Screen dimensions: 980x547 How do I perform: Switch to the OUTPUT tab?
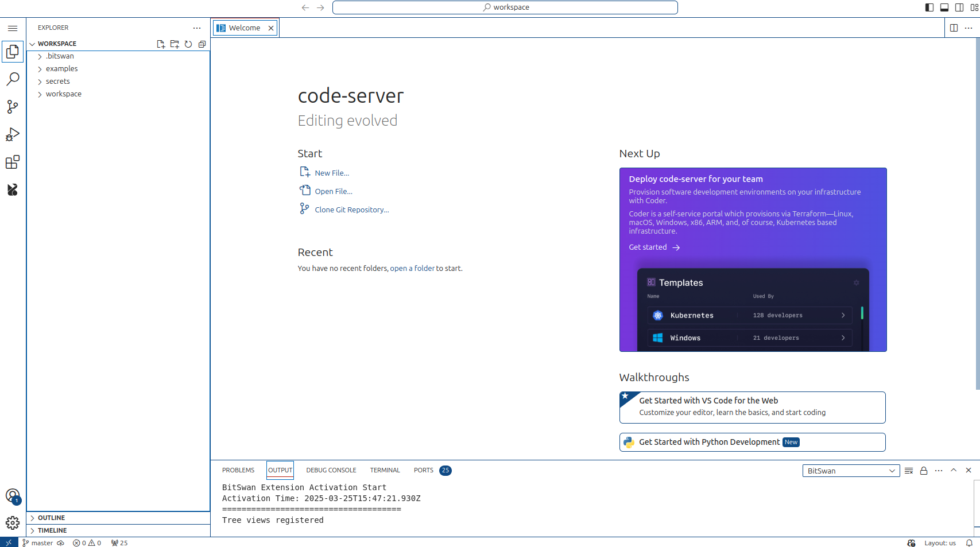click(280, 471)
